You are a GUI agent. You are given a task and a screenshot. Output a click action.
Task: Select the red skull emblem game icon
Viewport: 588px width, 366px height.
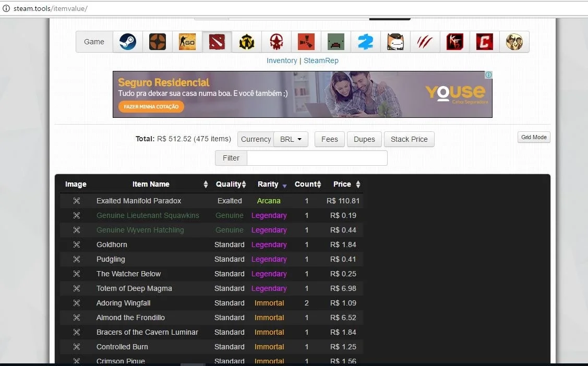point(277,42)
